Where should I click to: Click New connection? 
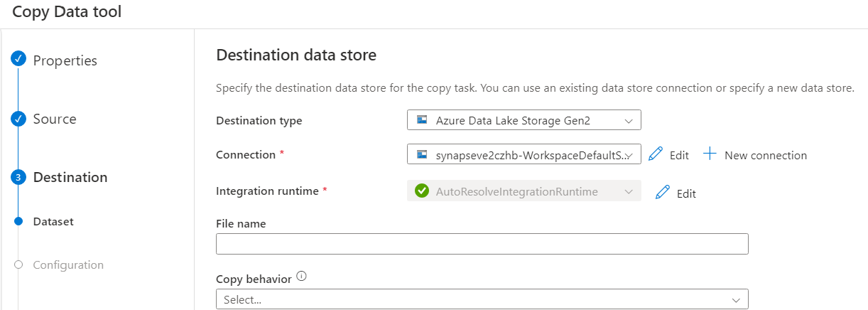tap(766, 155)
